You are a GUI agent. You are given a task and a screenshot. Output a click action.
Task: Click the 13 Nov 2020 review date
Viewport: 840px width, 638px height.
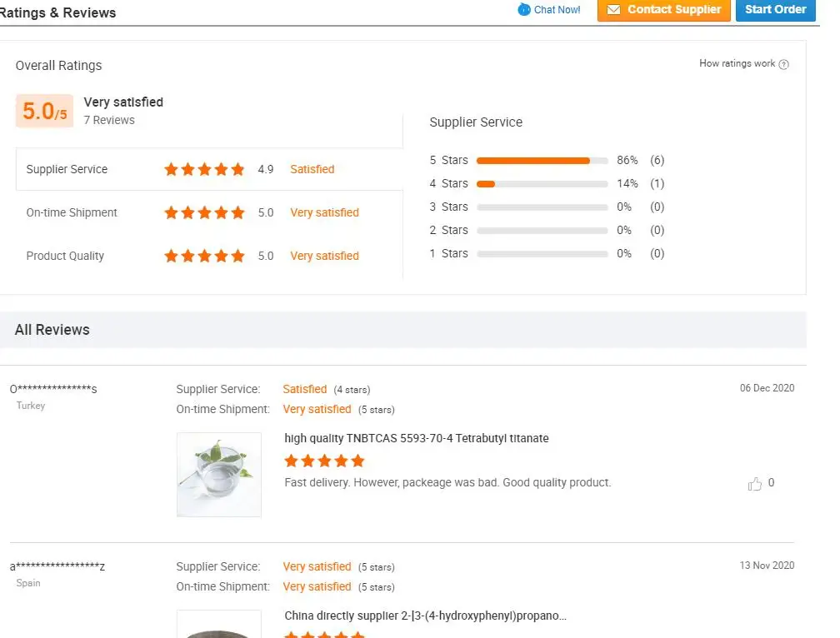pos(767,566)
